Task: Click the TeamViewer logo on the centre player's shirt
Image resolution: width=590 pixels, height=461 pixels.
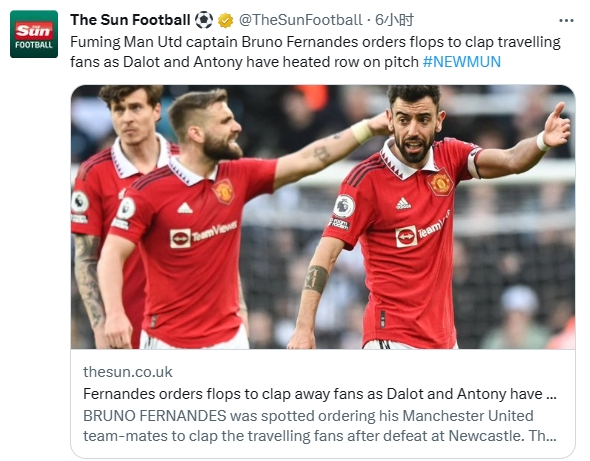Action: point(204,234)
